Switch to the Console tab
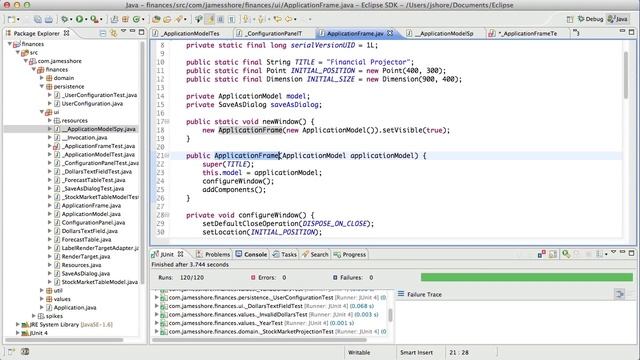This screenshot has width=640, height=360. (x=251, y=254)
